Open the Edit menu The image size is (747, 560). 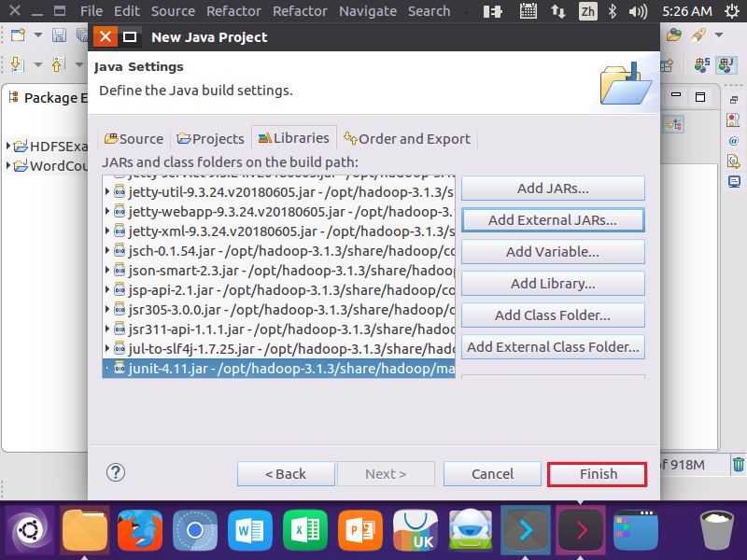[x=127, y=11]
